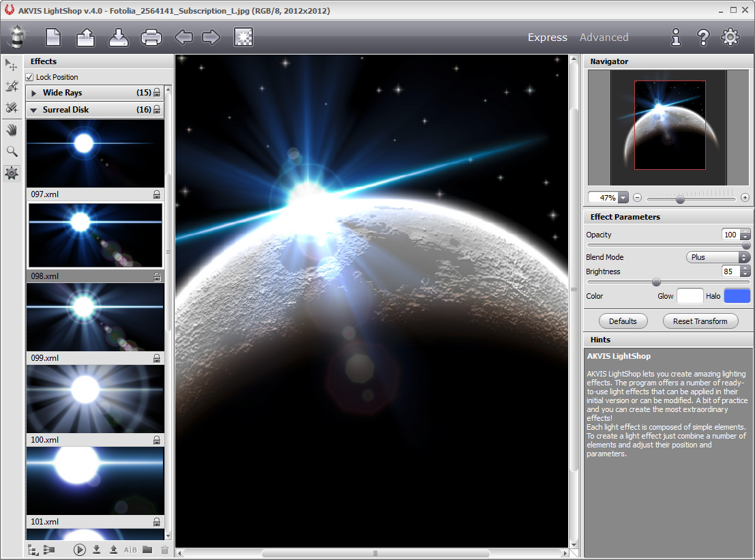Undo the last action with the left arrow
The height and width of the screenshot is (560, 755).
point(183,37)
